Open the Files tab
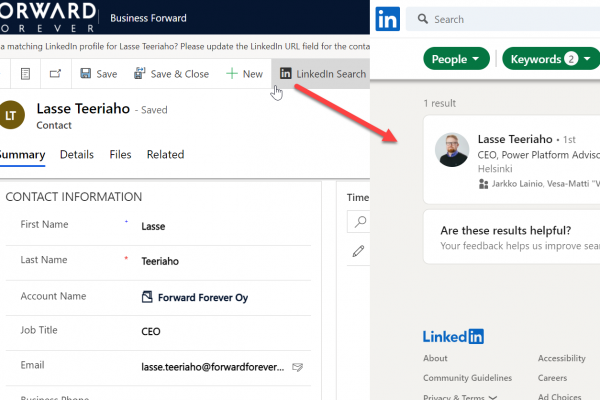 coord(120,155)
